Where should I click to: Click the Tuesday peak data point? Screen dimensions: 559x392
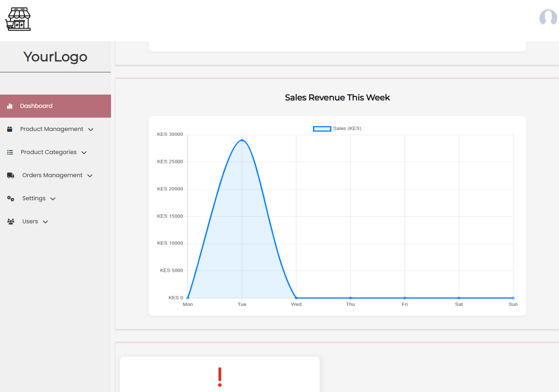coord(242,140)
